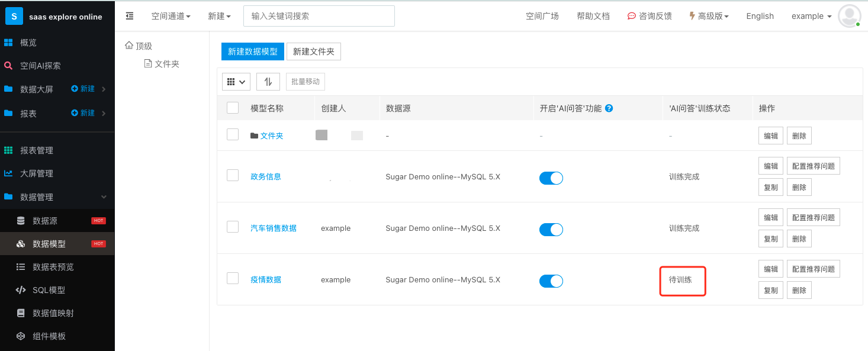This screenshot has width=868, height=351.
Task: Go to 顶级 home icon in tree
Action: [x=129, y=46]
